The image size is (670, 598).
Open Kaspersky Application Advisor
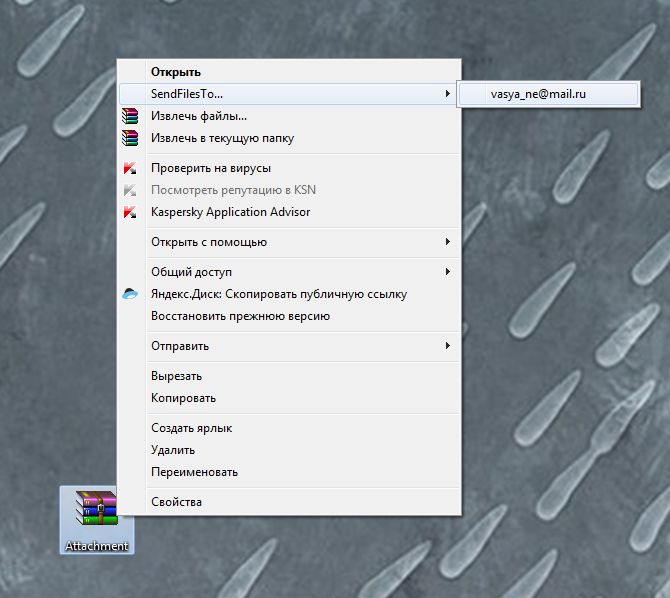pos(289,212)
